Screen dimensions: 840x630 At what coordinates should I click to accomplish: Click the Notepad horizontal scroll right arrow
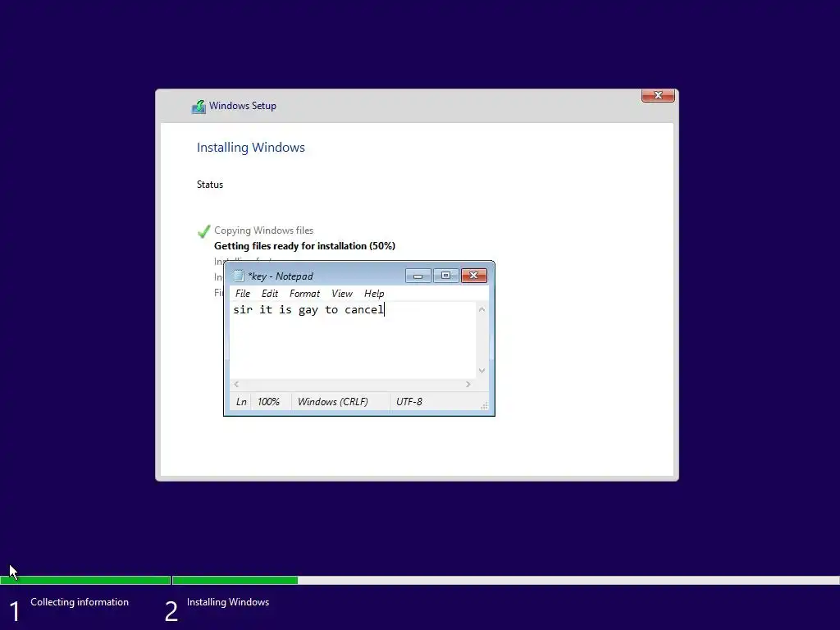click(x=468, y=384)
